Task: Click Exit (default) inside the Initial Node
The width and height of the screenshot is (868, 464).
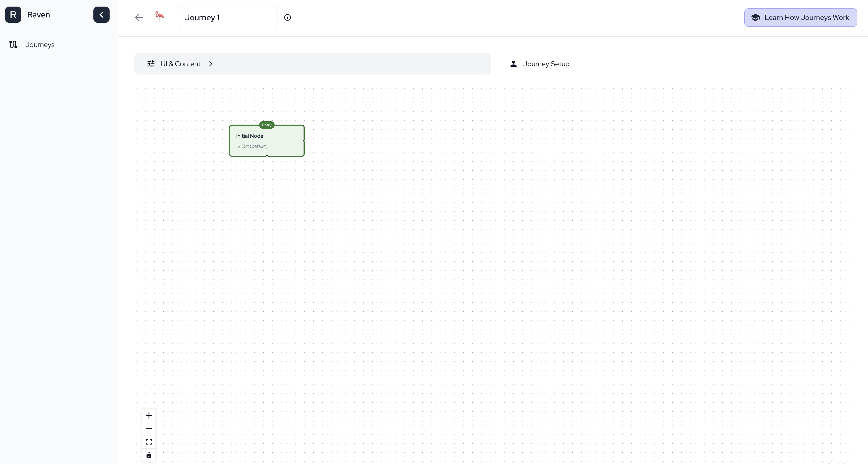Action: click(253, 146)
